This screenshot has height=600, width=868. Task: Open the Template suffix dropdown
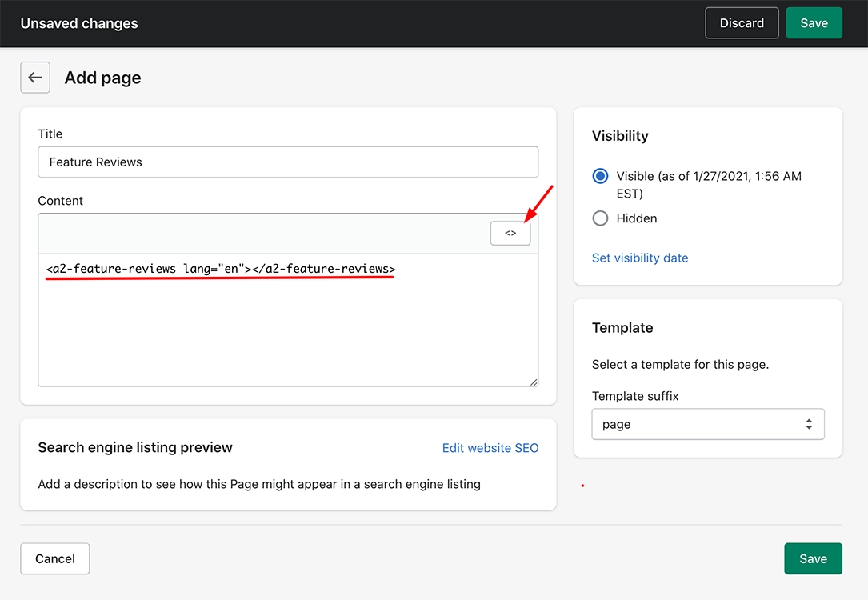707,425
